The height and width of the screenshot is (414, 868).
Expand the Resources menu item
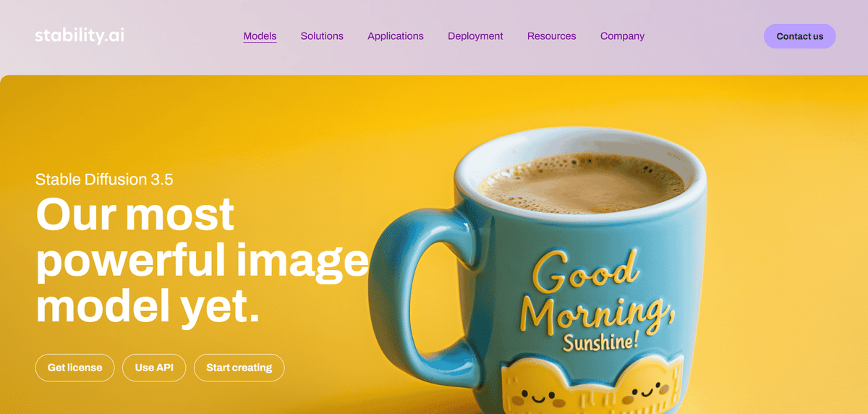pyautogui.click(x=552, y=36)
